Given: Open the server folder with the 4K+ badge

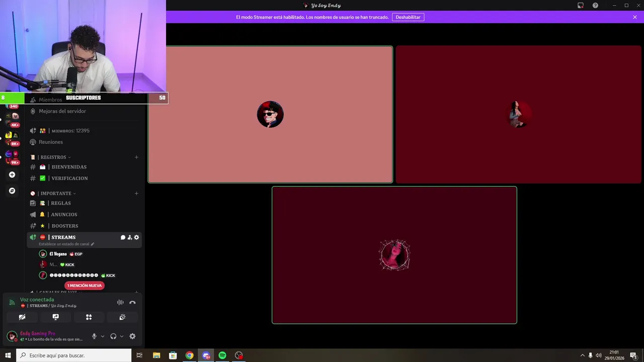Looking at the screenshot, I should (12, 119).
